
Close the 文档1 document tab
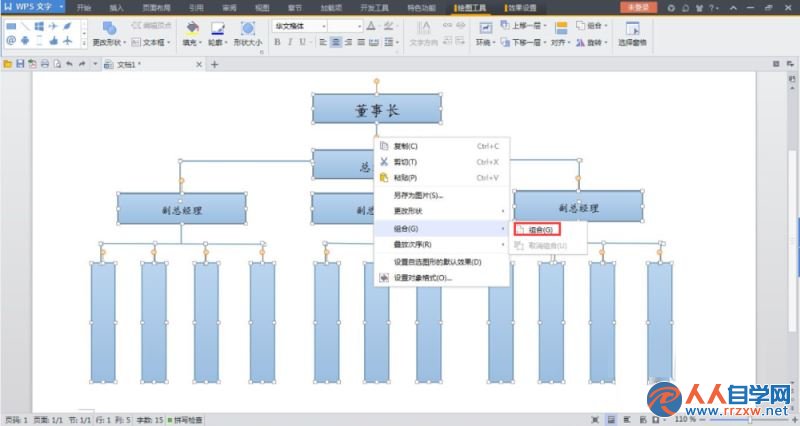click(199, 65)
